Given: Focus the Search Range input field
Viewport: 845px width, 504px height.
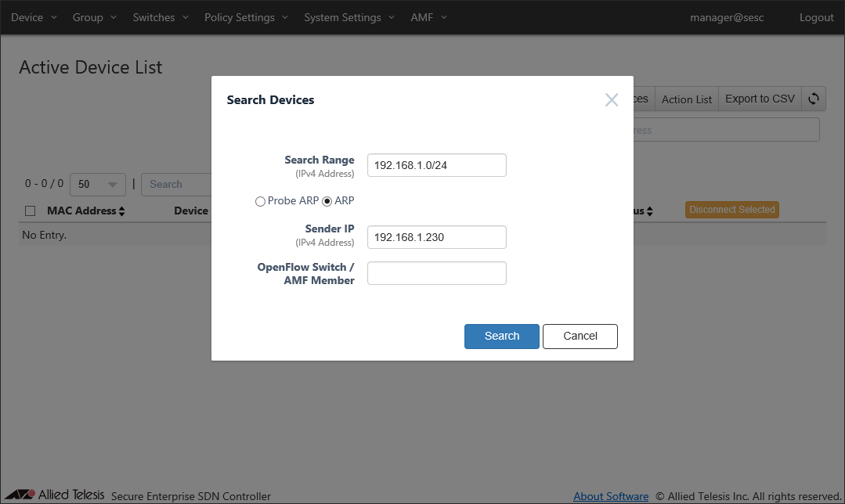Looking at the screenshot, I should (x=436, y=165).
